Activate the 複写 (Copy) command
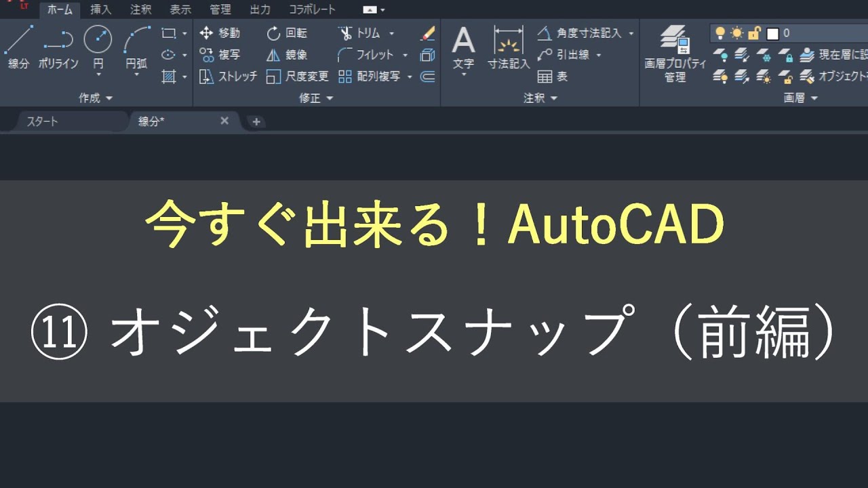 pyautogui.click(x=220, y=55)
